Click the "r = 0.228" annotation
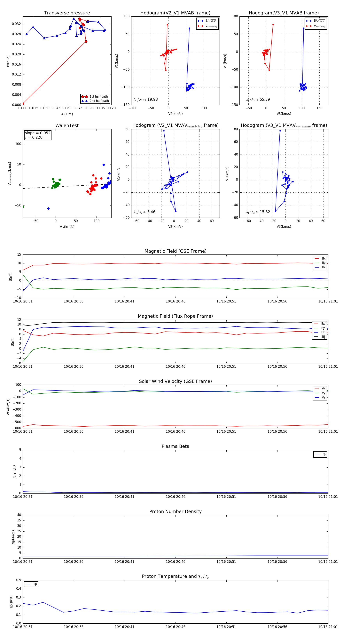 pos(34,137)
